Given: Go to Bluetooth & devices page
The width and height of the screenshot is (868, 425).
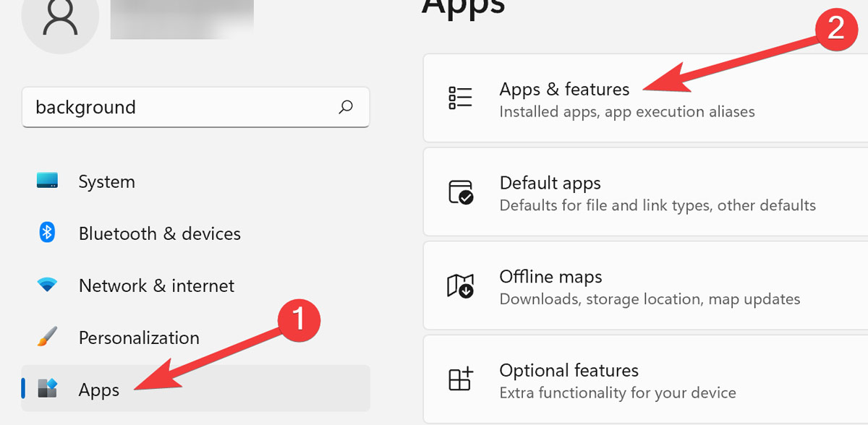Looking at the screenshot, I should 159,233.
